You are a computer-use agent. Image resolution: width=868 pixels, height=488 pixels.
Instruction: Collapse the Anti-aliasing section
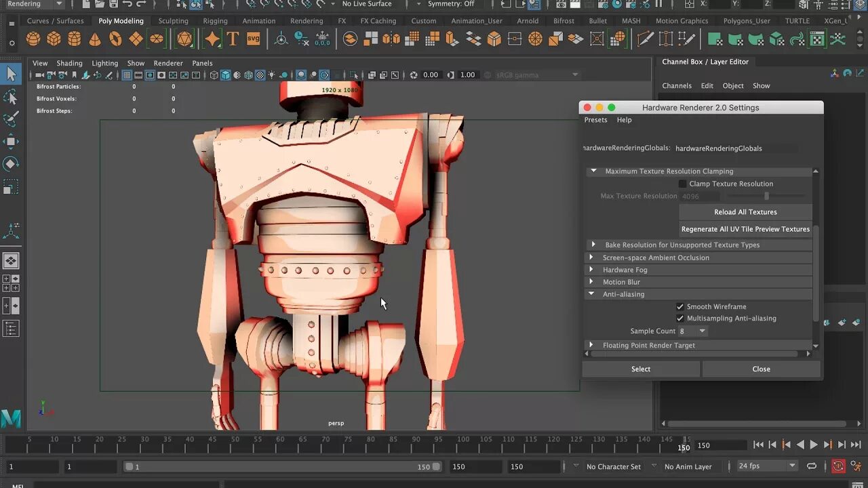click(x=592, y=294)
